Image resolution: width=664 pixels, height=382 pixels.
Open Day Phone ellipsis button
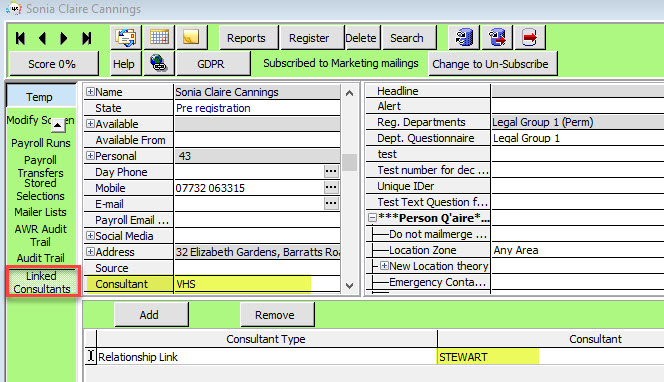[x=331, y=171]
